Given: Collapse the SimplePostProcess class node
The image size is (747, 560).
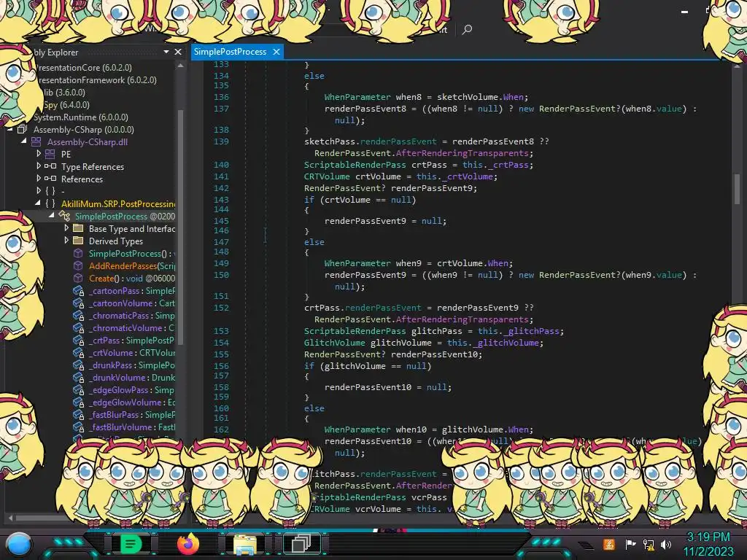Looking at the screenshot, I should click(52, 215).
